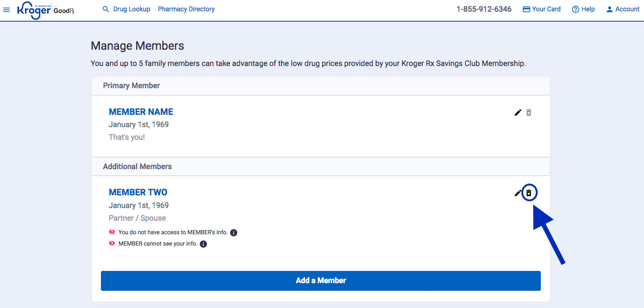Image resolution: width=644 pixels, height=308 pixels.
Task: Open Your Card
Action: click(x=541, y=9)
